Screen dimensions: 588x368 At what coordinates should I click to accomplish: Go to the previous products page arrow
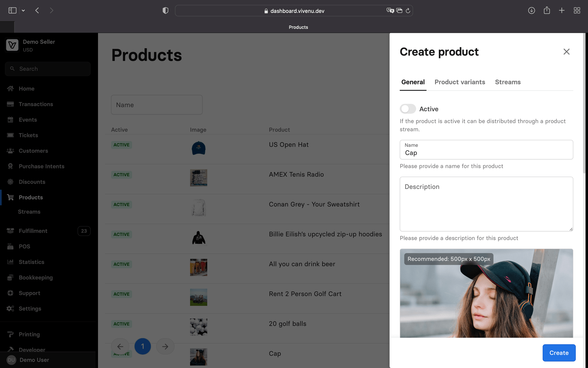point(120,347)
